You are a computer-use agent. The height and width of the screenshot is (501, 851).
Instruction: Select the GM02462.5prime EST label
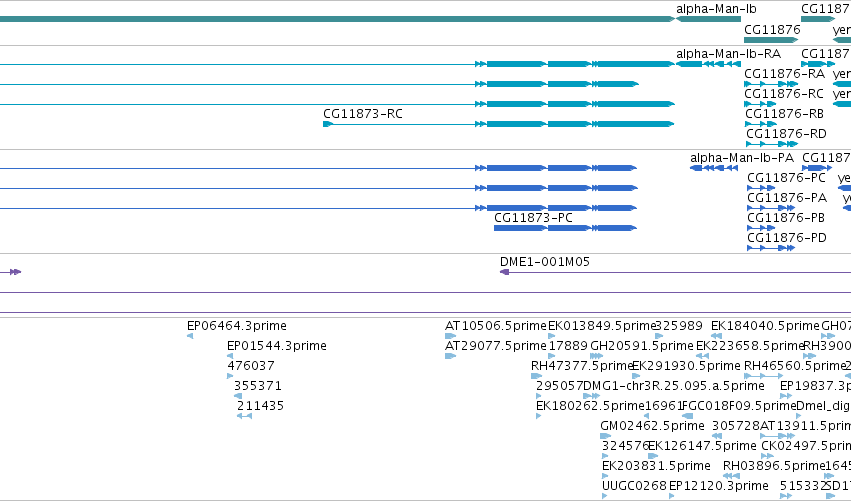(652, 426)
